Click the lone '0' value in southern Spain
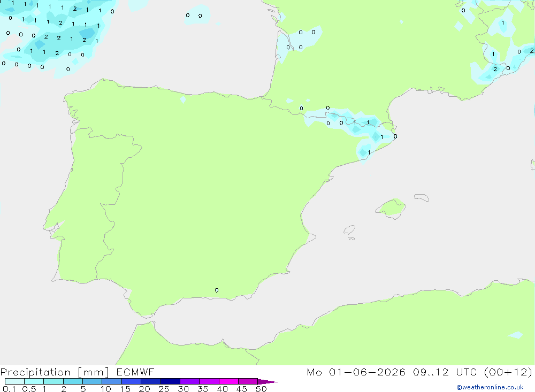This screenshot has height=392, width=535. (217, 290)
